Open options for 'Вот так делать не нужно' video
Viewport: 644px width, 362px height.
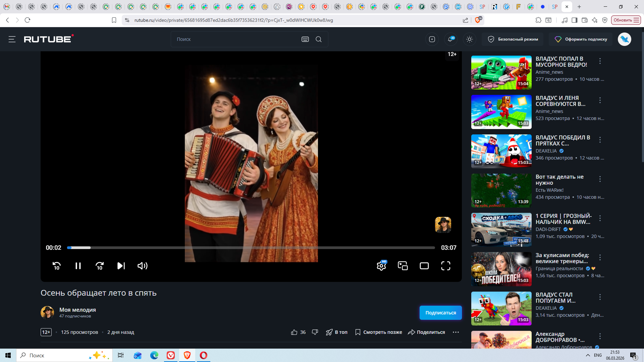(600, 179)
